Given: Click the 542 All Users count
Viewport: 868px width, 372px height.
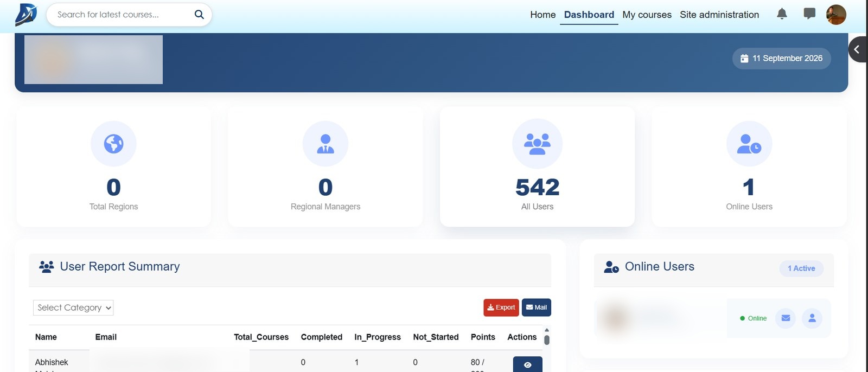Looking at the screenshot, I should (x=537, y=187).
